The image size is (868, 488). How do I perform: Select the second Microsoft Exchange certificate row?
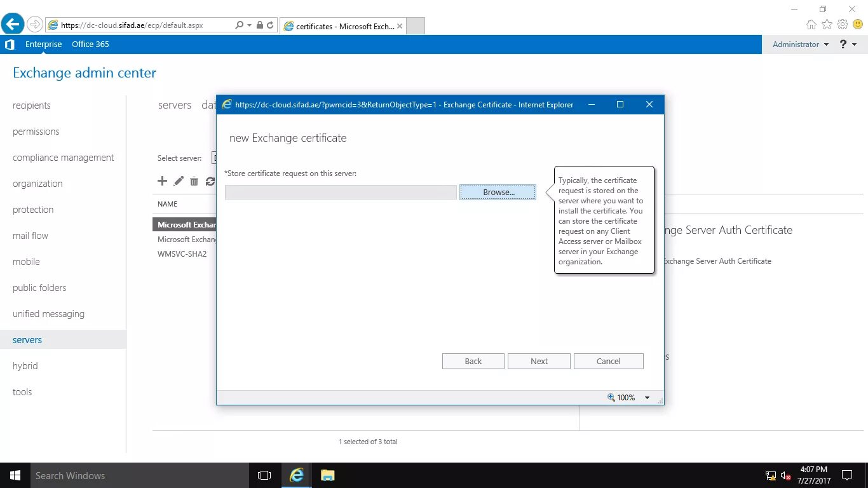pos(187,240)
